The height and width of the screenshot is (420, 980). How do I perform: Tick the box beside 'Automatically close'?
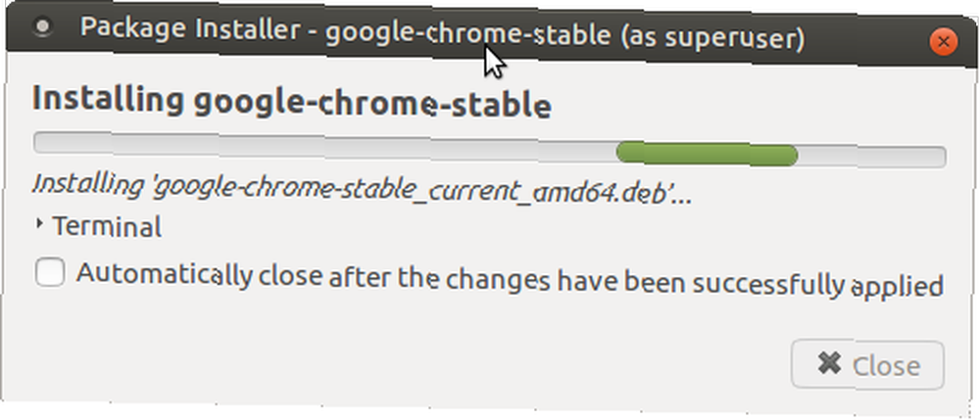coord(49,273)
